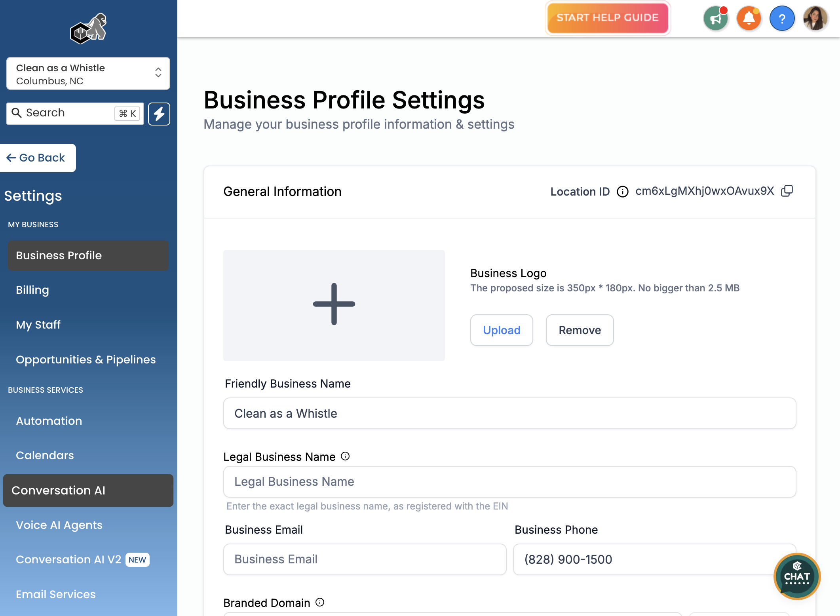Viewport: 840px width, 616px height.
Task: Click the Business Email field
Action: point(365,559)
